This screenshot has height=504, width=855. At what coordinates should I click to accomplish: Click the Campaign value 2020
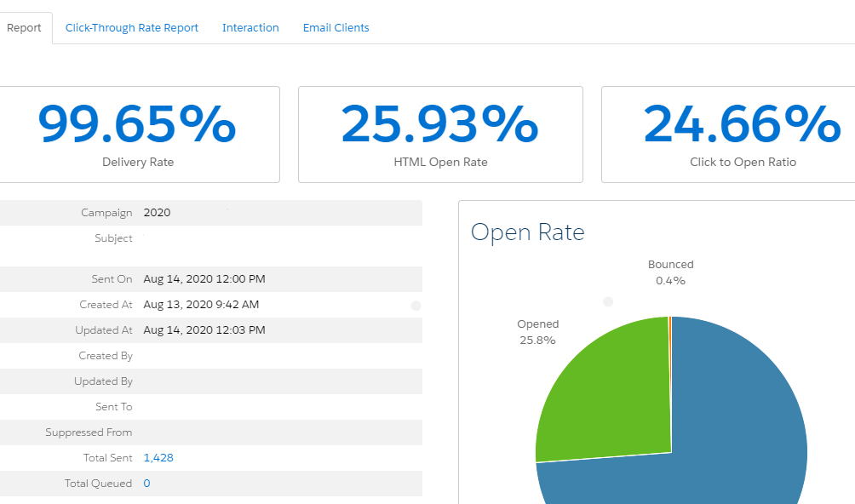pos(157,213)
